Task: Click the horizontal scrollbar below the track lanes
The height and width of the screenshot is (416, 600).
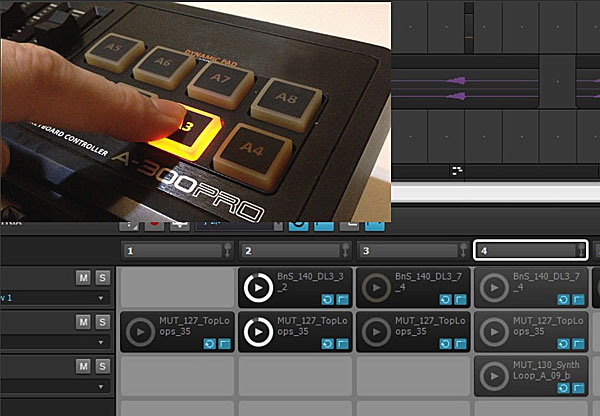Action: 496,193
